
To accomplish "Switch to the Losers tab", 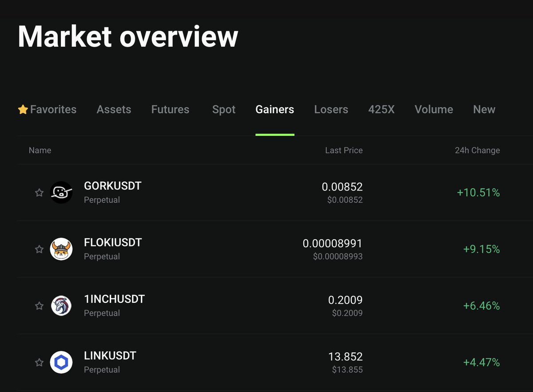I will point(331,109).
